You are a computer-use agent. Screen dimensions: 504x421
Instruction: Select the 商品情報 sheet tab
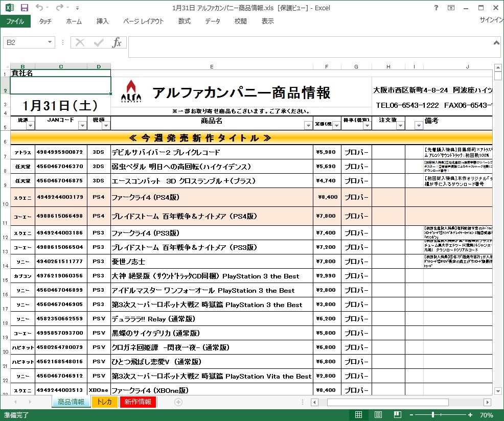[71, 402]
